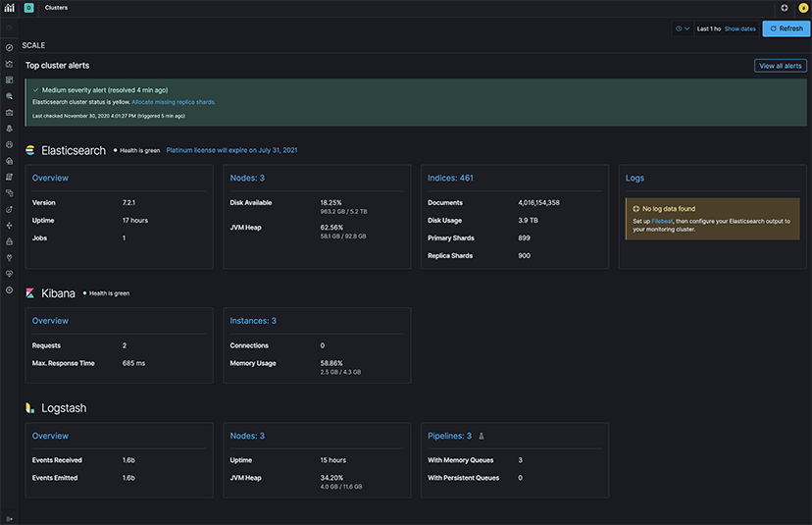This screenshot has width=812, height=525.
Task: Click 'Allocate missing replica shards' link
Action: 174,102
